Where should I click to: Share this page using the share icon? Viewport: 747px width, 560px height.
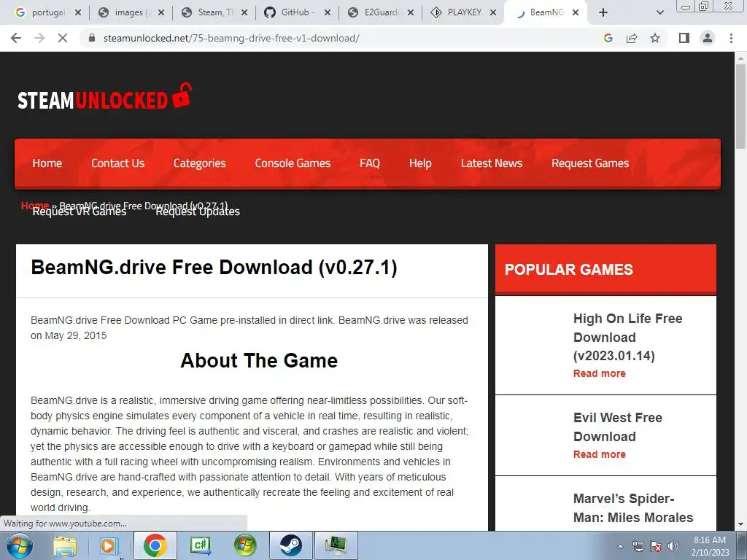point(632,38)
